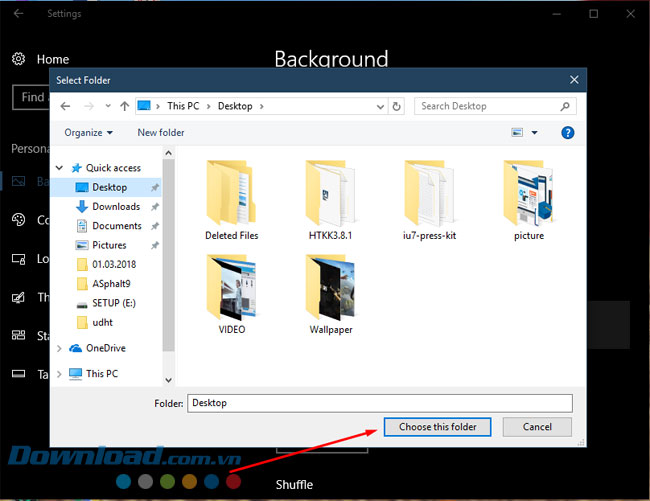
Task: Click the Choose this folder button
Action: click(437, 427)
